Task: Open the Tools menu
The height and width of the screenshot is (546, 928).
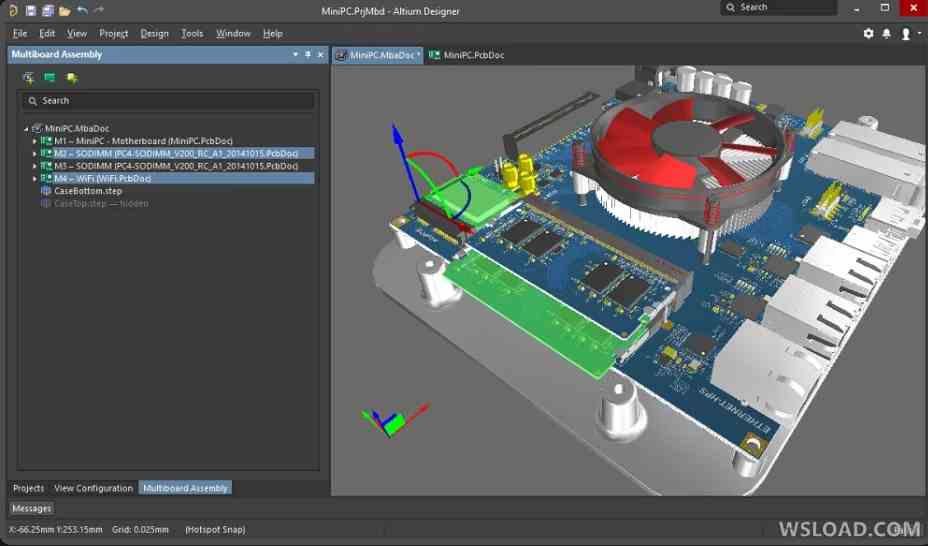Action: click(192, 34)
